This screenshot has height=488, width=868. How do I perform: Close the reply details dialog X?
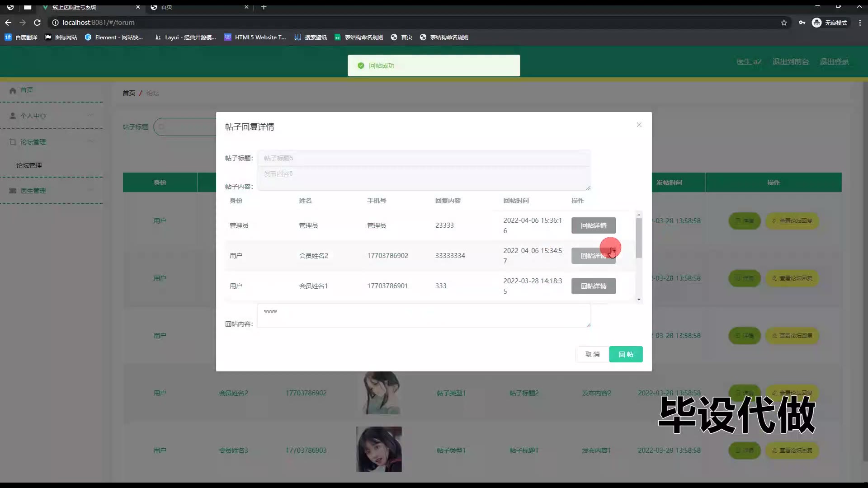tap(639, 125)
